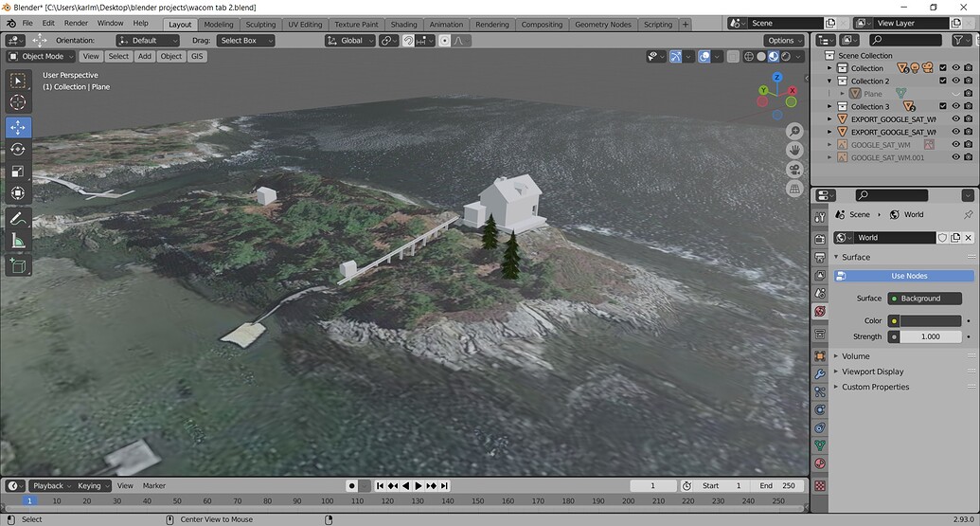This screenshot has width=980, height=526.
Task: Click the Surface Background shader button
Action: pyautogui.click(x=925, y=299)
